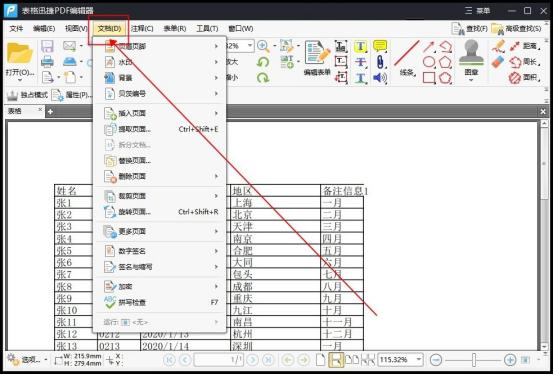The height and width of the screenshot is (375, 554).
Task: Rotate view counter-clockwise with green arrow
Action: [x=263, y=62]
